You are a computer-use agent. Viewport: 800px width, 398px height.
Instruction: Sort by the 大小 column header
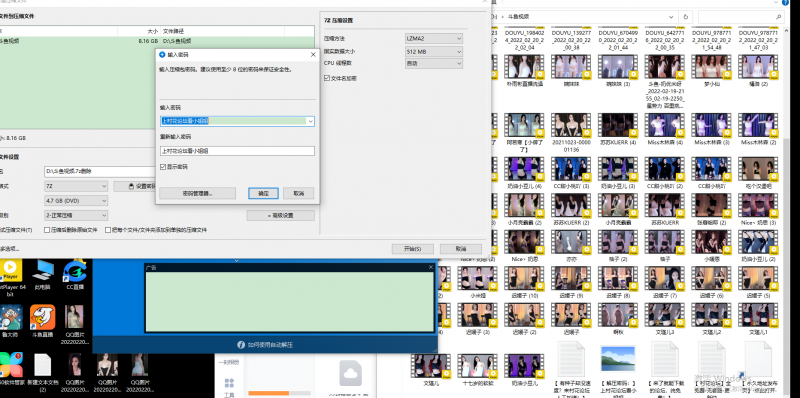point(139,31)
